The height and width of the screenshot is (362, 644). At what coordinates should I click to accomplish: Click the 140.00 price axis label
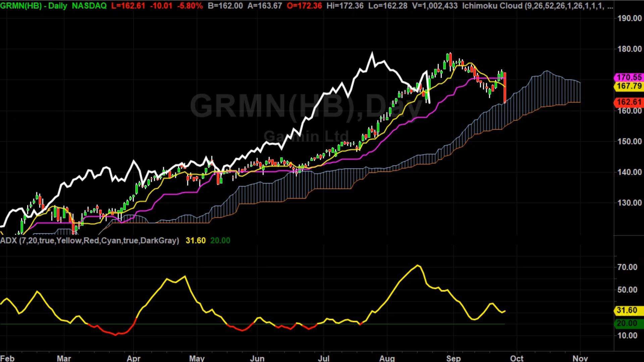630,172
